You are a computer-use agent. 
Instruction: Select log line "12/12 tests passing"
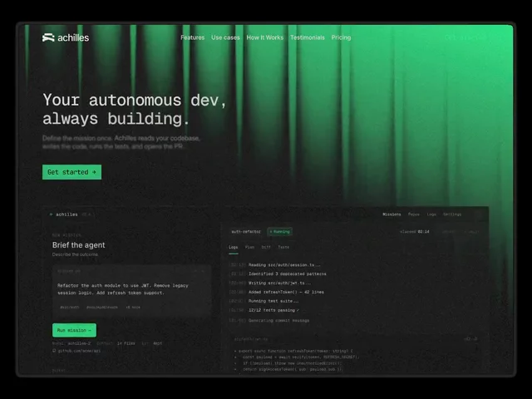coord(273,310)
